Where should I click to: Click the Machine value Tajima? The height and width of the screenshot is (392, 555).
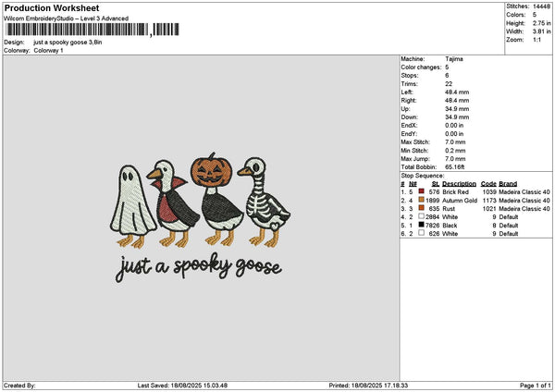tap(454, 59)
